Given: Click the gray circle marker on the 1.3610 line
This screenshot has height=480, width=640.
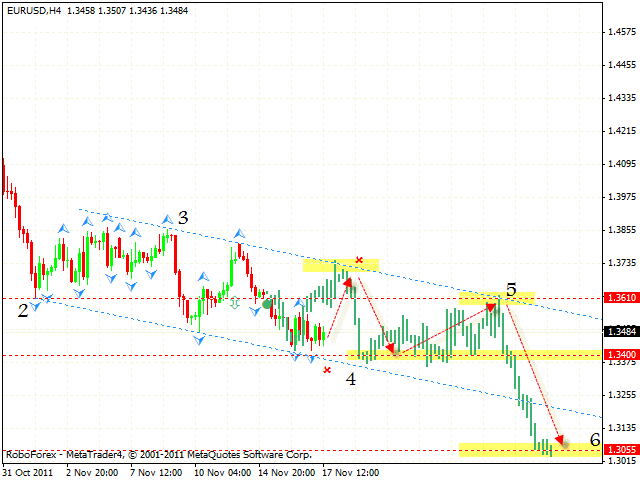Looking at the screenshot, I should pos(267,301).
